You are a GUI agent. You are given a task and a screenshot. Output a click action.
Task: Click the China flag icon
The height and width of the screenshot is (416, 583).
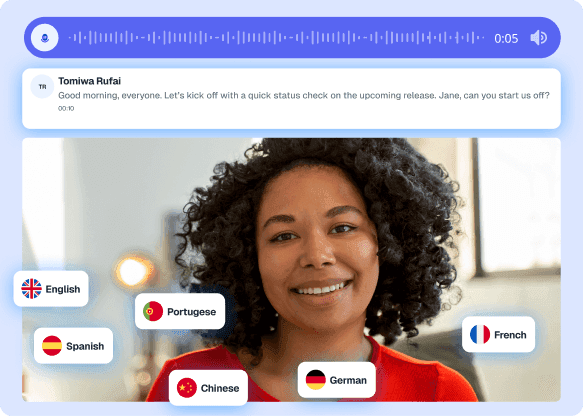pyautogui.click(x=187, y=388)
